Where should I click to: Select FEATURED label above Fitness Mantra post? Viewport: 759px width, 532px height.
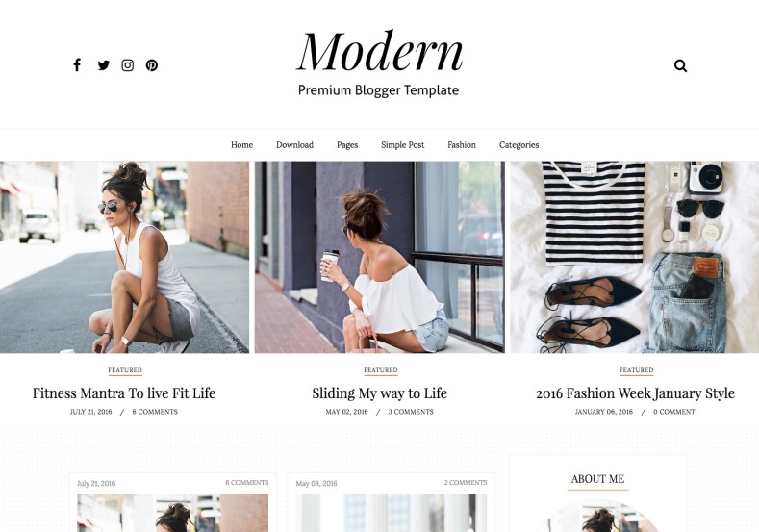pyautogui.click(x=125, y=369)
